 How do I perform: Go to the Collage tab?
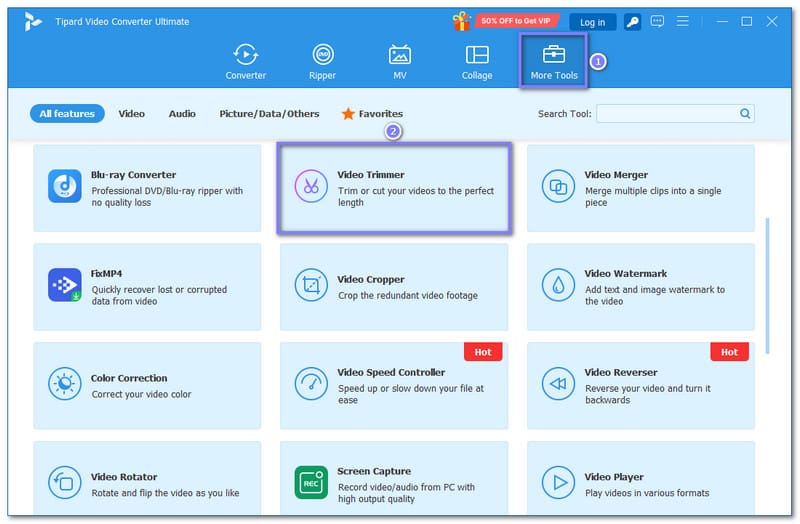477,62
